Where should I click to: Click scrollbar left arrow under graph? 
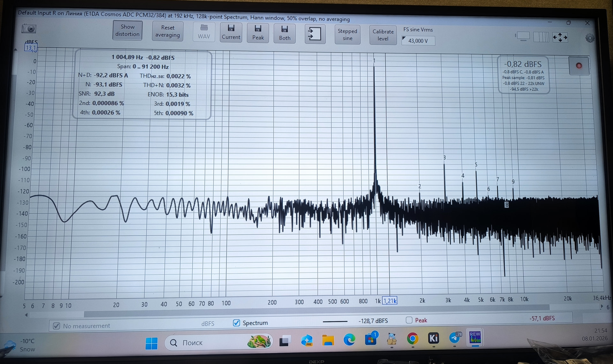point(26,315)
